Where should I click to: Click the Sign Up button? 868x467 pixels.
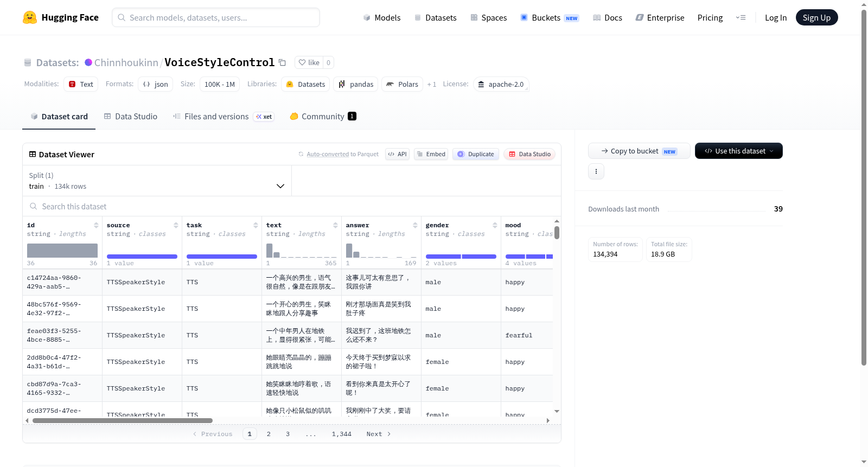pos(816,18)
